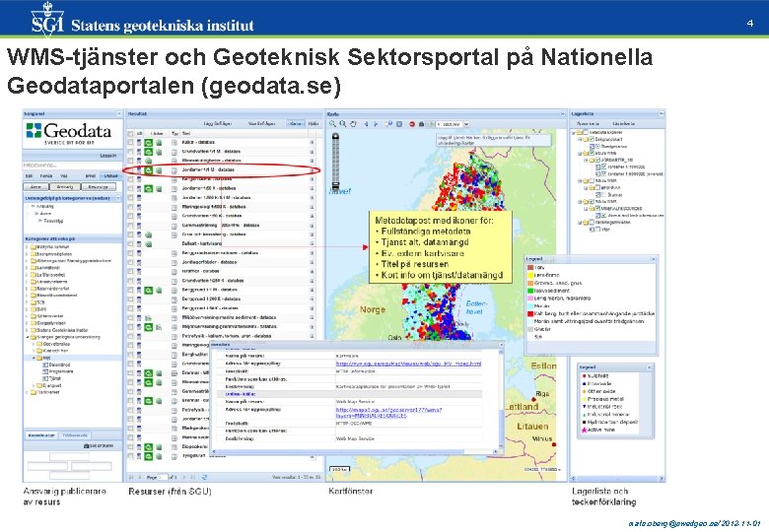Switch to the Sök tab in search panel
This screenshot has height=532, width=769.
29,176
